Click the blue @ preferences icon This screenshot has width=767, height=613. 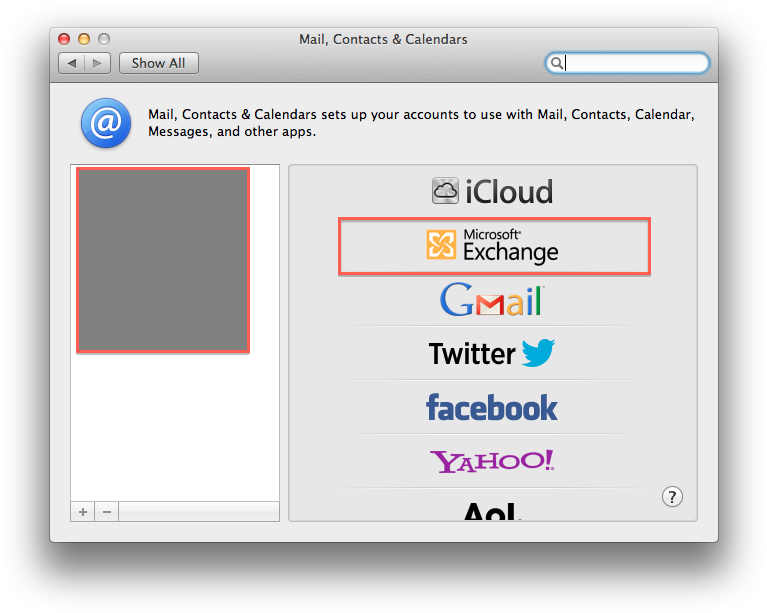[x=106, y=123]
